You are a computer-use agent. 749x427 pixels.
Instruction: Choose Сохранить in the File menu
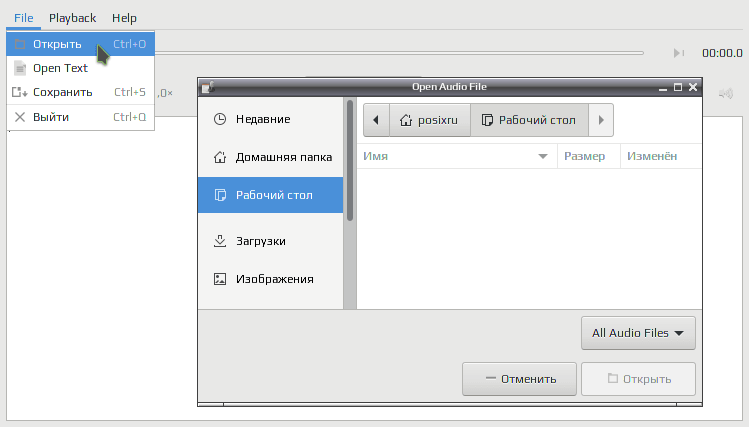(80, 92)
